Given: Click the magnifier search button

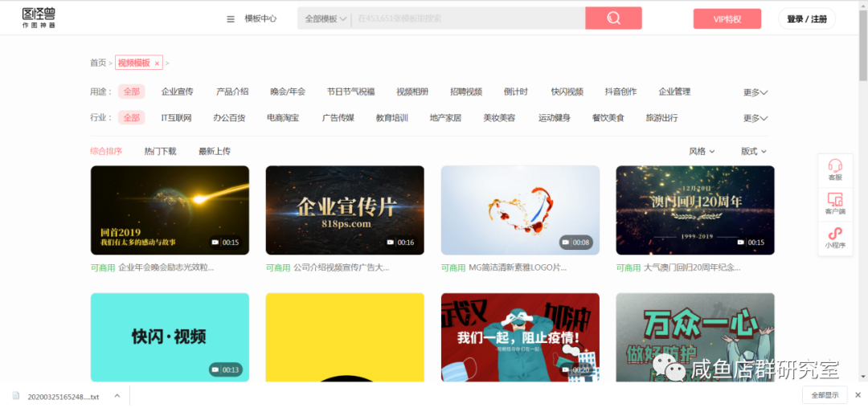Looking at the screenshot, I should pyautogui.click(x=613, y=18).
